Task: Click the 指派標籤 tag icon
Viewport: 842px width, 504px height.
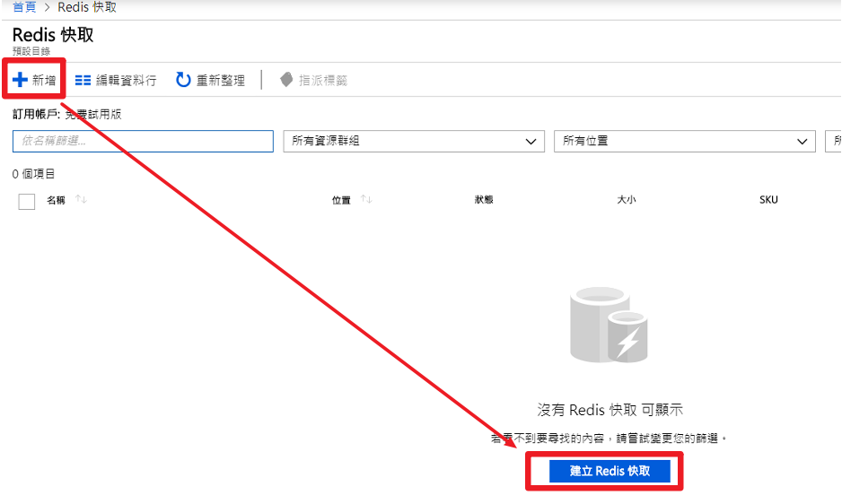Action: pos(286,80)
